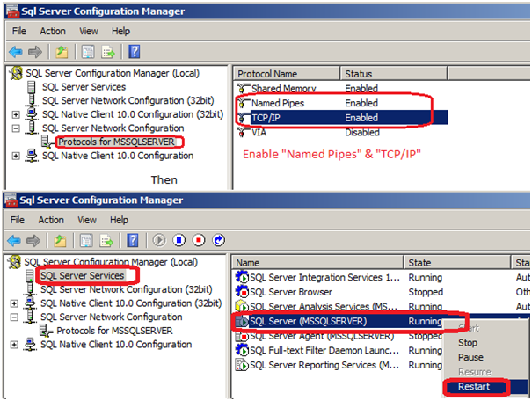Image resolution: width=532 pixels, height=401 pixels.
Task: Select the VIA protocol name
Action: point(259,132)
